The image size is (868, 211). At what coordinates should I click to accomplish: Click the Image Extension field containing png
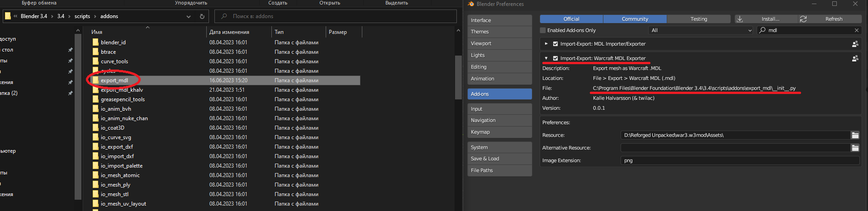point(740,160)
